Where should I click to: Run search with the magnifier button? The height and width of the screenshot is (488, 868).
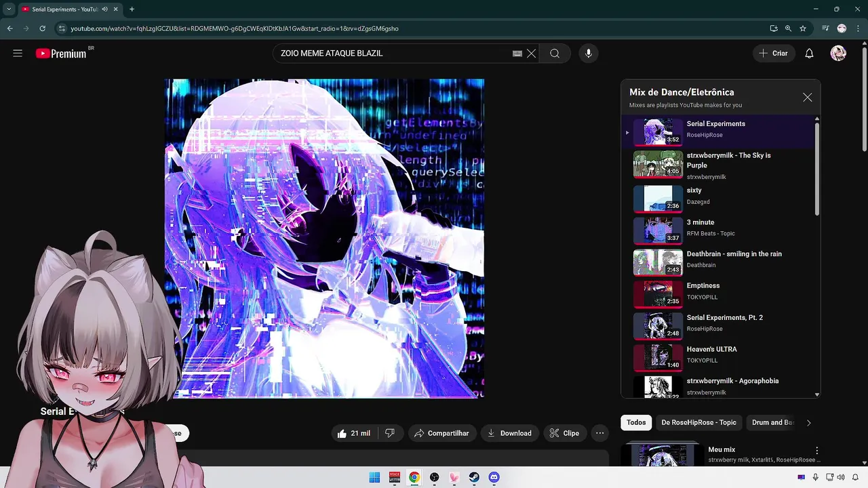point(555,54)
